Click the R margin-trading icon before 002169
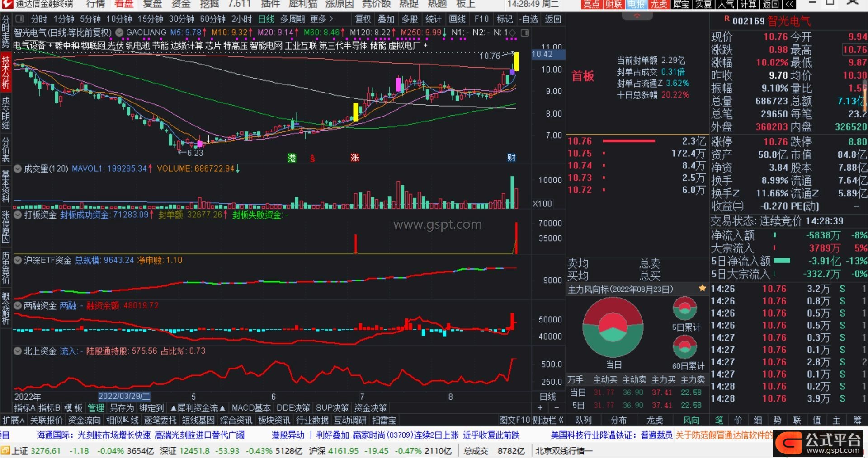 (727, 19)
